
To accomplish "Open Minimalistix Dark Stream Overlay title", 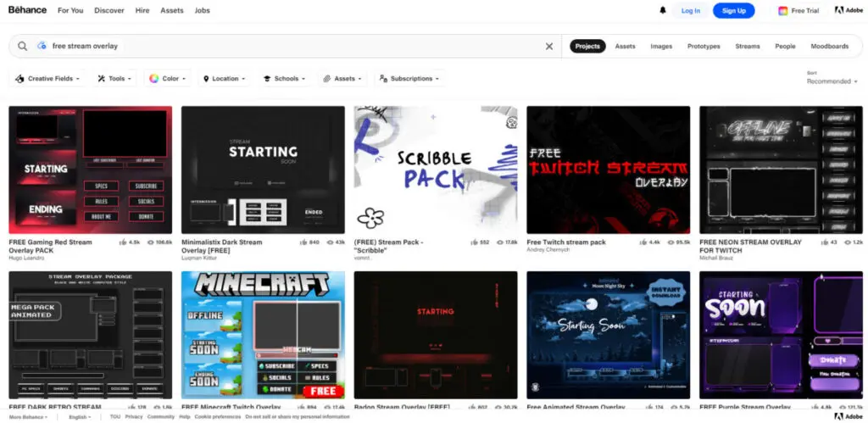I will click(222, 247).
